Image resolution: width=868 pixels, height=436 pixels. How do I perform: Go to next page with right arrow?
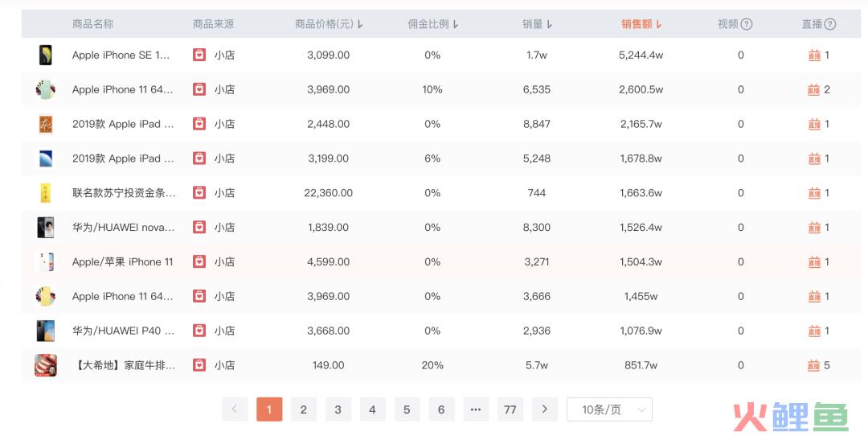coord(545,409)
